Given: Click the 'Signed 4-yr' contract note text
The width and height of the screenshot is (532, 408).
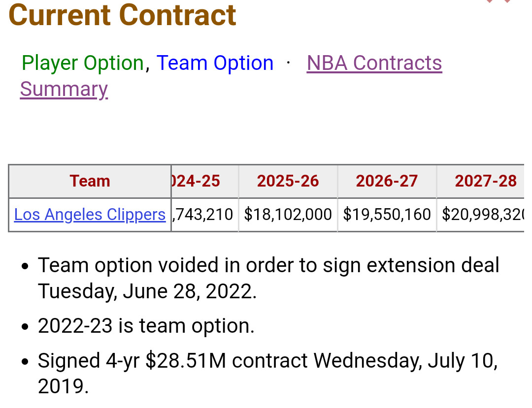Looking at the screenshot, I should [89, 361].
